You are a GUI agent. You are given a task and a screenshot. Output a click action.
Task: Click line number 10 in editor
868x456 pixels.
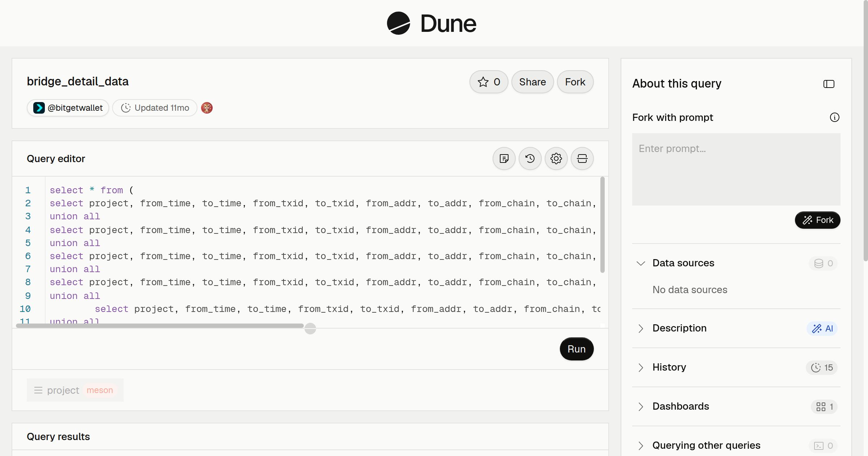coord(25,309)
